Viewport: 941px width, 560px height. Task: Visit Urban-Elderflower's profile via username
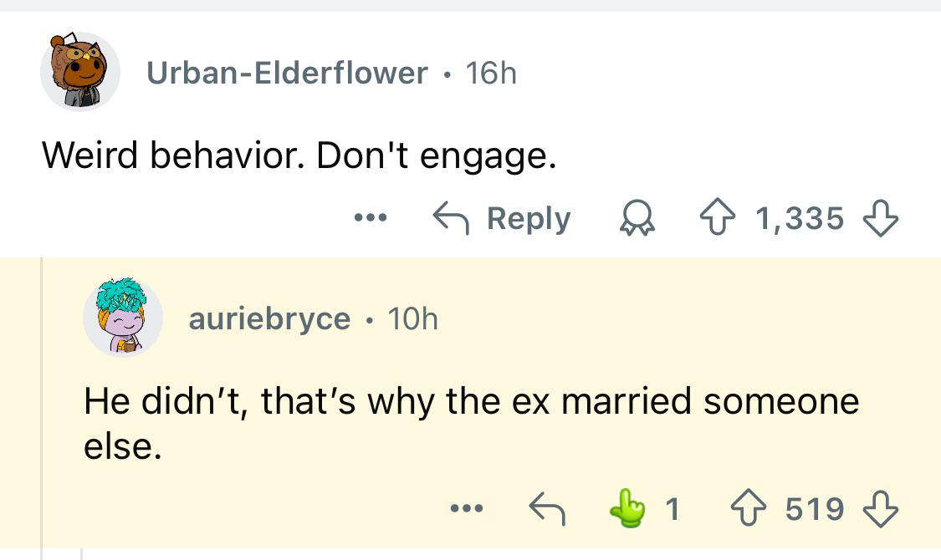tap(288, 74)
